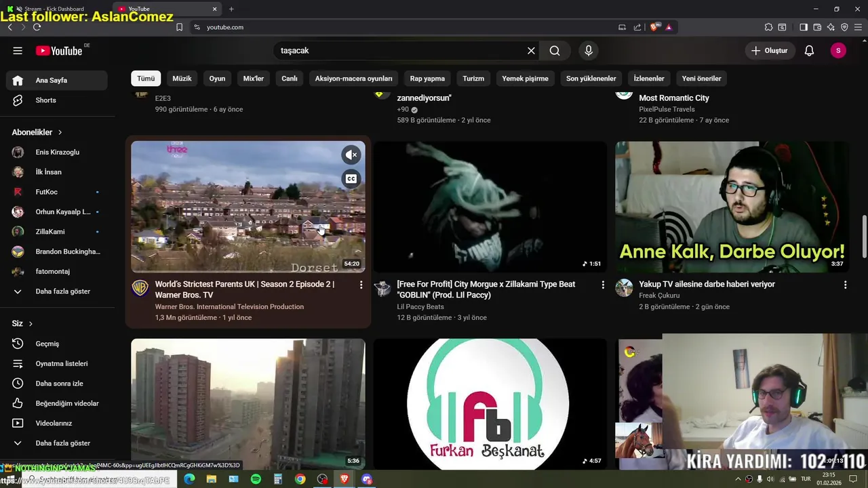Clear the search box with X icon

pyautogui.click(x=531, y=51)
